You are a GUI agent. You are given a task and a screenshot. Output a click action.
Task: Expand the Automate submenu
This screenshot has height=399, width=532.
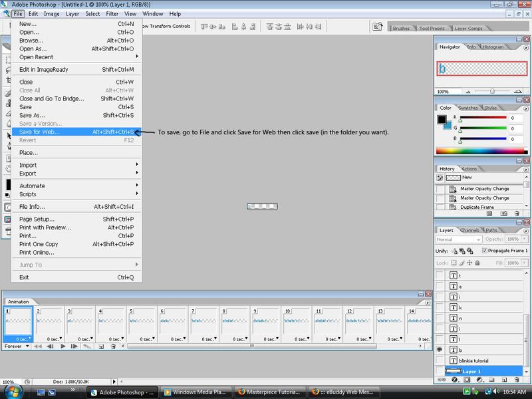[x=76, y=186]
